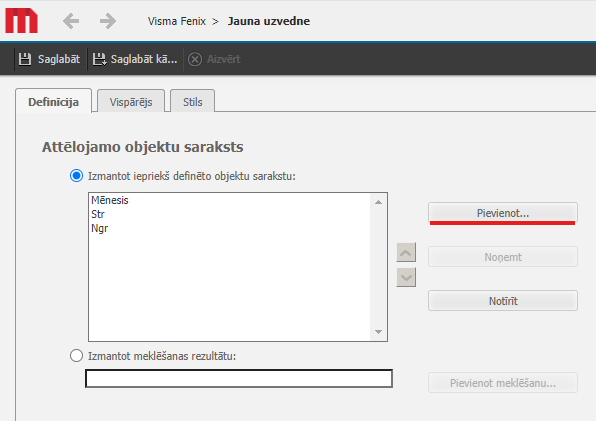Screen dimensions: 596x421
Task: Click the Pievienot... button
Action: pyautogui.click(x=503, y=213)
